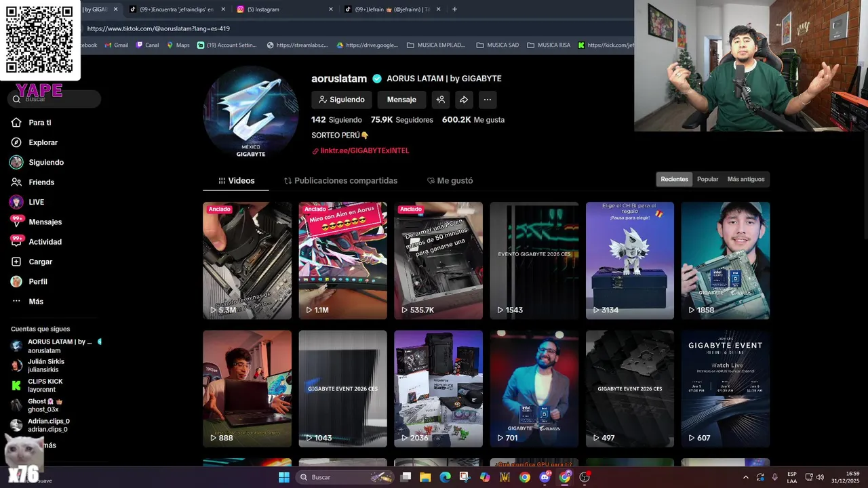This screenshot has height=488, width=868.
Task: Open Explorar in the sidebar
Action: click(x=35, y=142)
